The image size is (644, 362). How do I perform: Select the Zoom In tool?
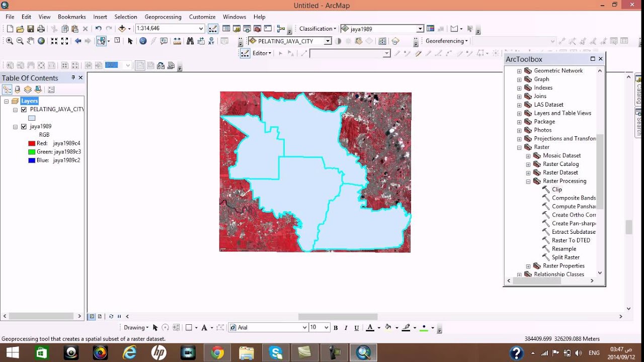coord(10,41)
